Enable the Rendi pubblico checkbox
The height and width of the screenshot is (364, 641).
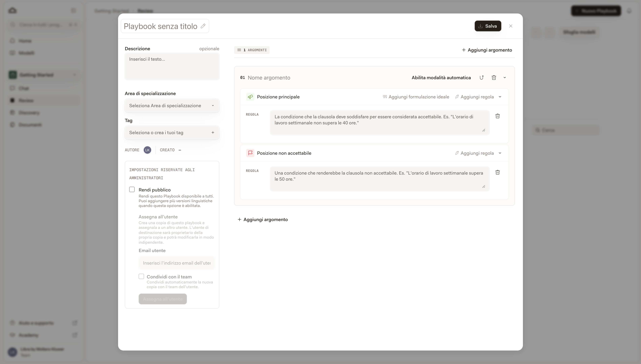(x=132, y=190)
